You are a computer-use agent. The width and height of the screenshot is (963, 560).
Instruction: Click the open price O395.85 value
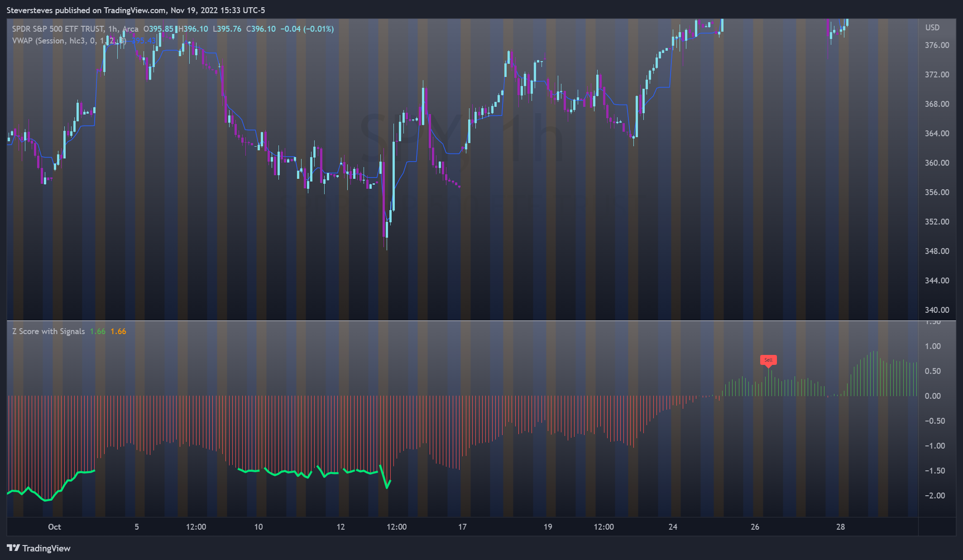click(x=158, y=29)
